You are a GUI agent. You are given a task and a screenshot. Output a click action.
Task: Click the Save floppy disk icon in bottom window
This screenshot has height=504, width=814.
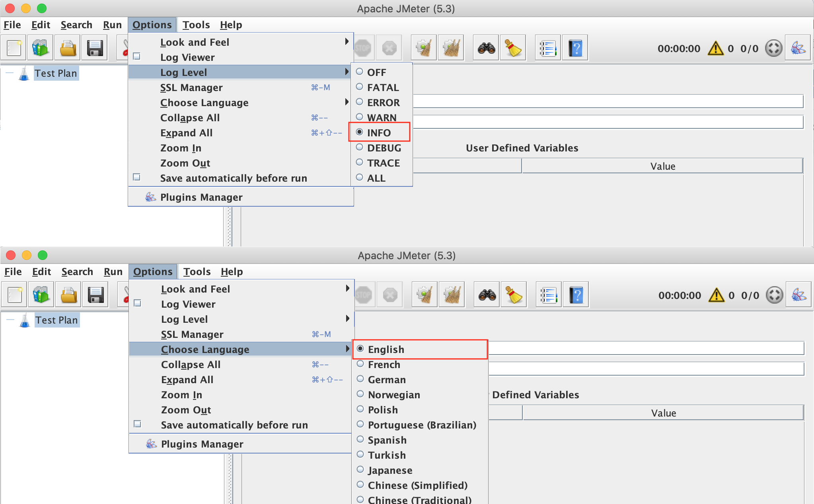96,295
